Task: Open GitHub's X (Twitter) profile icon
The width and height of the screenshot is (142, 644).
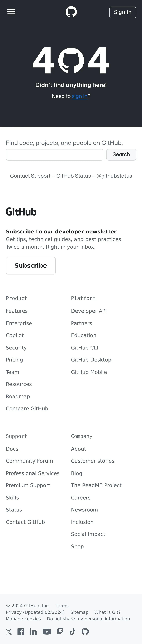Action: (9, 632)
